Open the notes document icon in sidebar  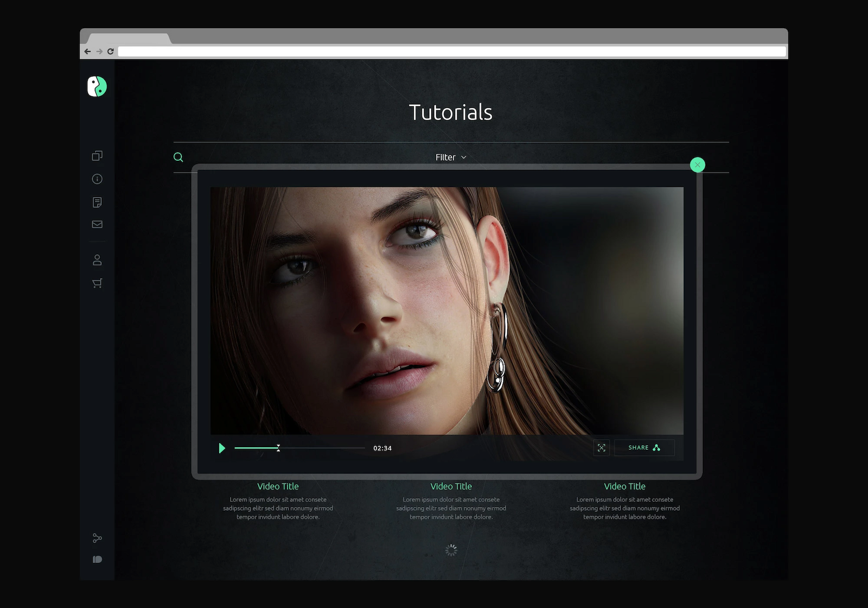click(97, 202)
